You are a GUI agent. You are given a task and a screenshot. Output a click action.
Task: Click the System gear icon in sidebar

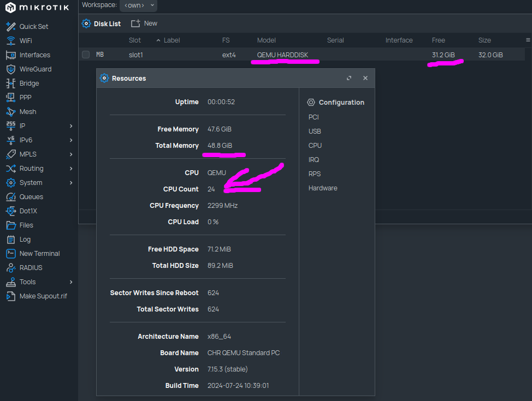11,183
